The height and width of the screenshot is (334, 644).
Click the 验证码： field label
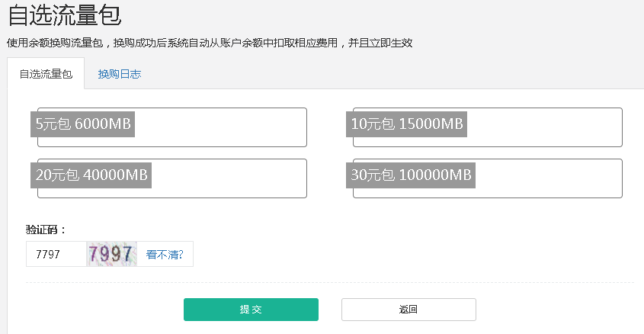tap(46, 230)
